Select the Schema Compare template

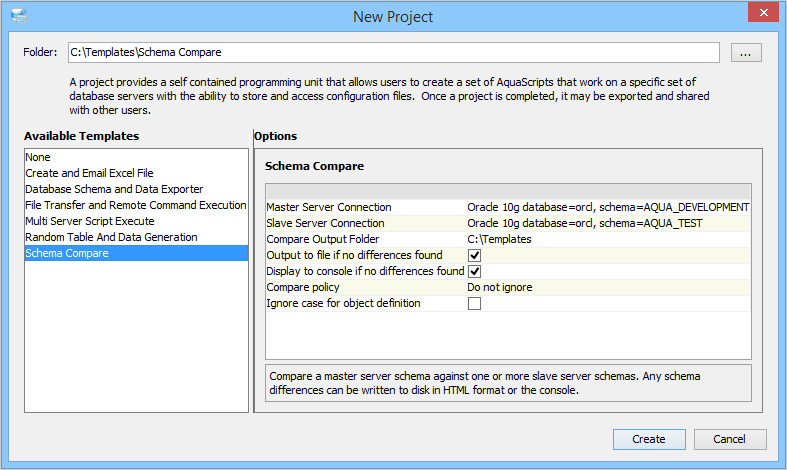tap(67, 253)
